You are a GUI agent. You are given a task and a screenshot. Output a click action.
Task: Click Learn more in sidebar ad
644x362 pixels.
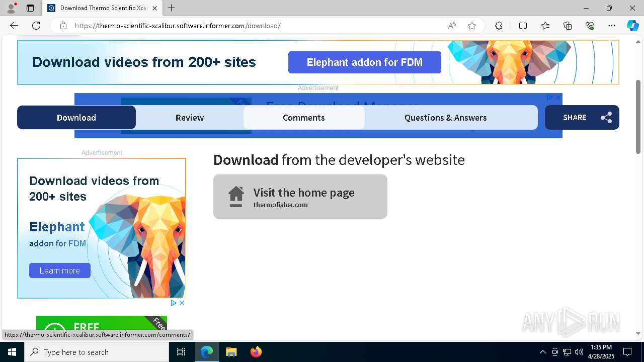click(60, 270)
